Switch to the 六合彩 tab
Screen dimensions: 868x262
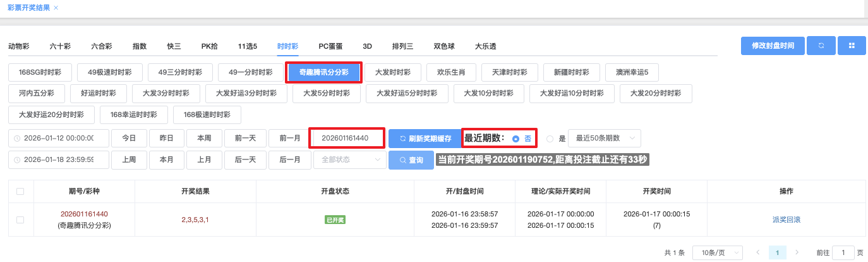[102, 46]
